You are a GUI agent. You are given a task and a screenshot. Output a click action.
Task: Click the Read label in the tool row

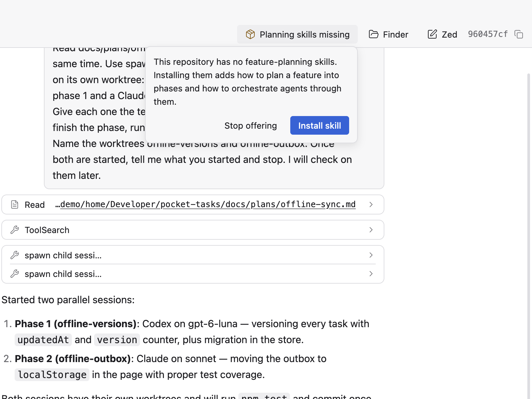click(35, 205)
